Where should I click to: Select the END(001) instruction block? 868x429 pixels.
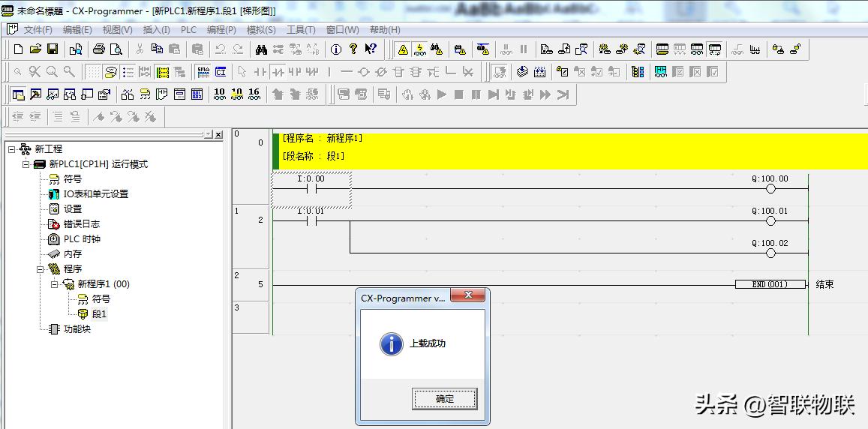pyautogui.click(x=770, y=284)
